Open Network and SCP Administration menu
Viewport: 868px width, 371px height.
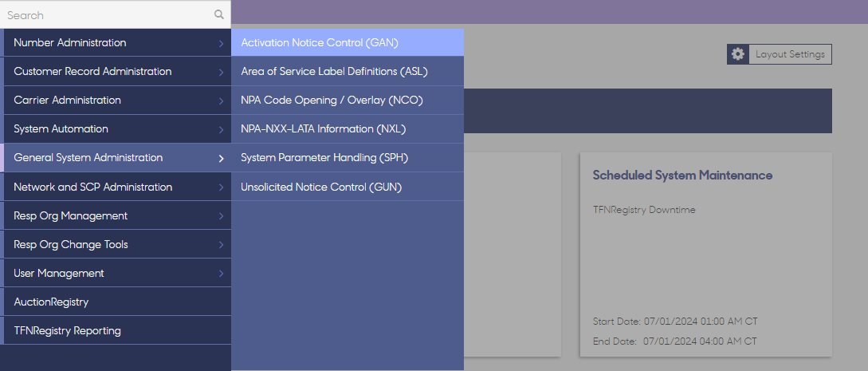point(116,187)
